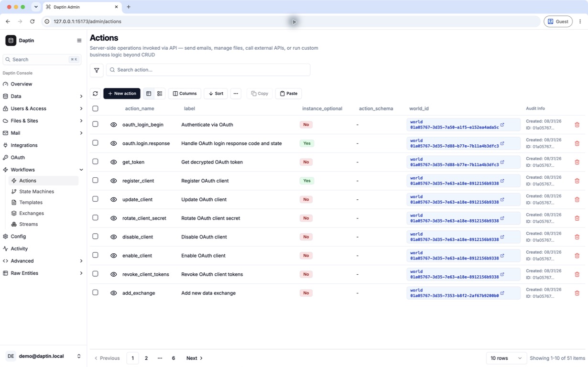588x367 pixels.
Task: Open world link for oauth_login_begin row
Action: tap(502, 125)
